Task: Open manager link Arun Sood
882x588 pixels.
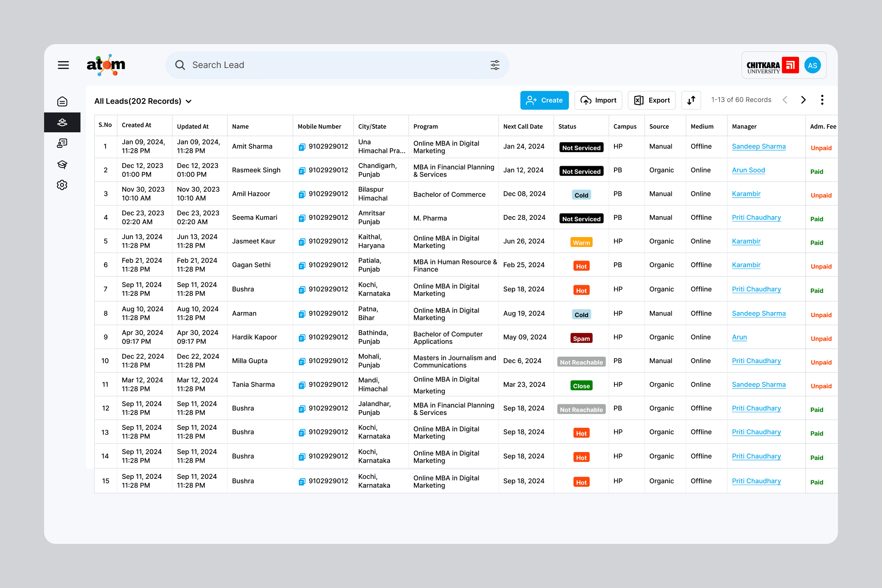Action: pyautogui.click(x=748, y=170)
